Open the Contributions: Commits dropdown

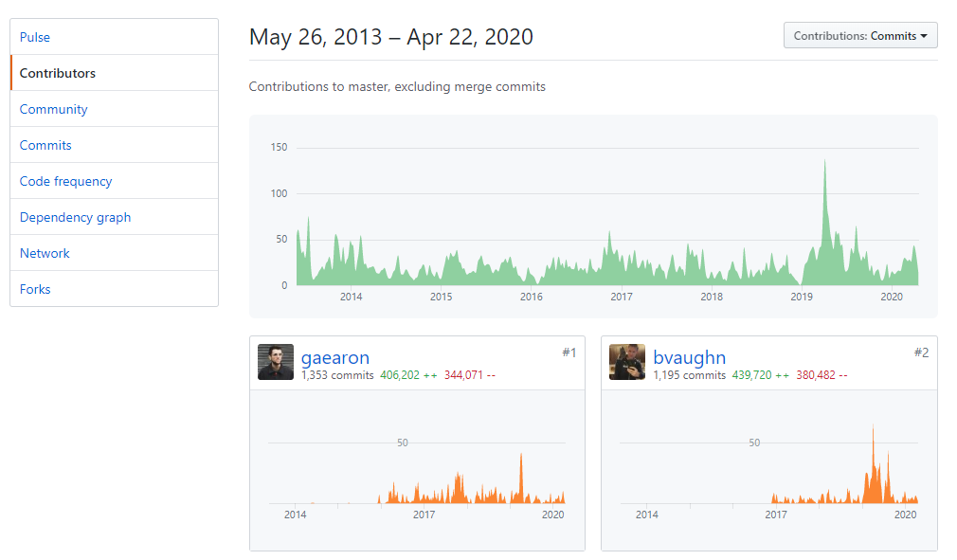tap(860, 36)
